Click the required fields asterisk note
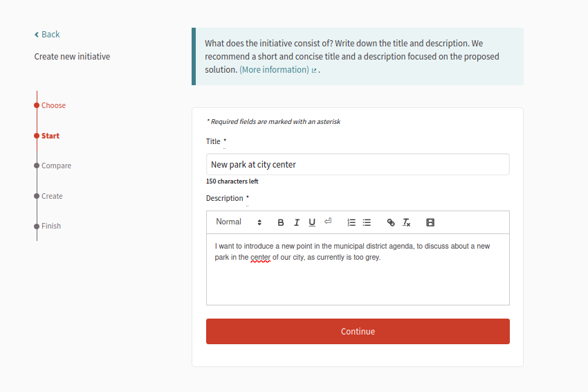This screenshot has width=588, height=392. coord(273,122)
